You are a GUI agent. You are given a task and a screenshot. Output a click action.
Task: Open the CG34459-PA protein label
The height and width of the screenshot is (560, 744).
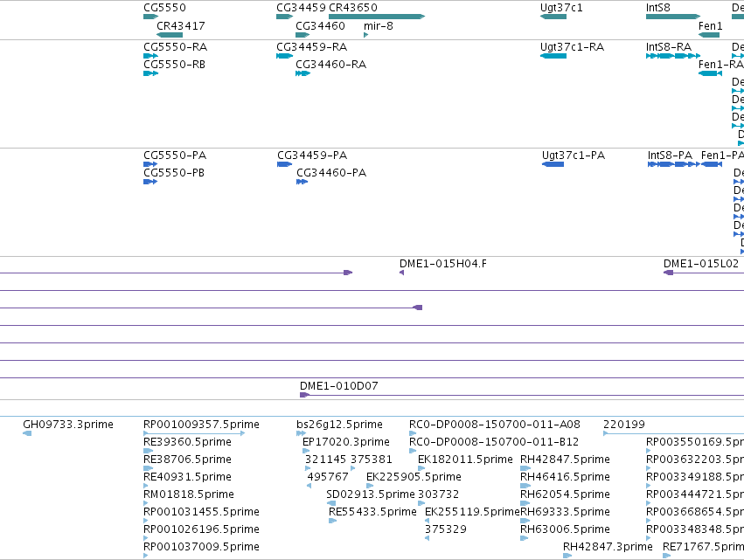pos(312,156)
